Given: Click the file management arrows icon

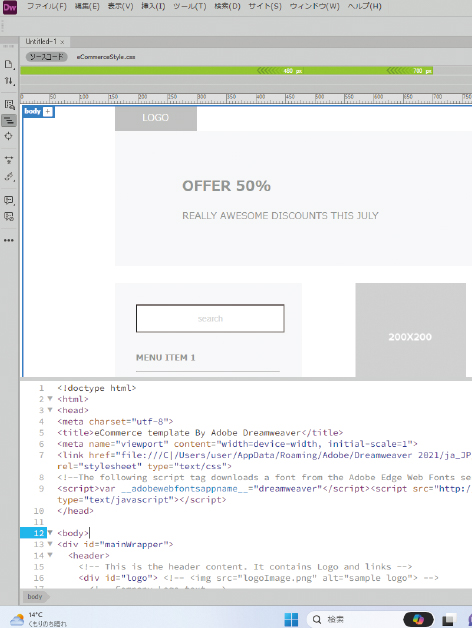Looking at the screenshot, I should (9, 81).
